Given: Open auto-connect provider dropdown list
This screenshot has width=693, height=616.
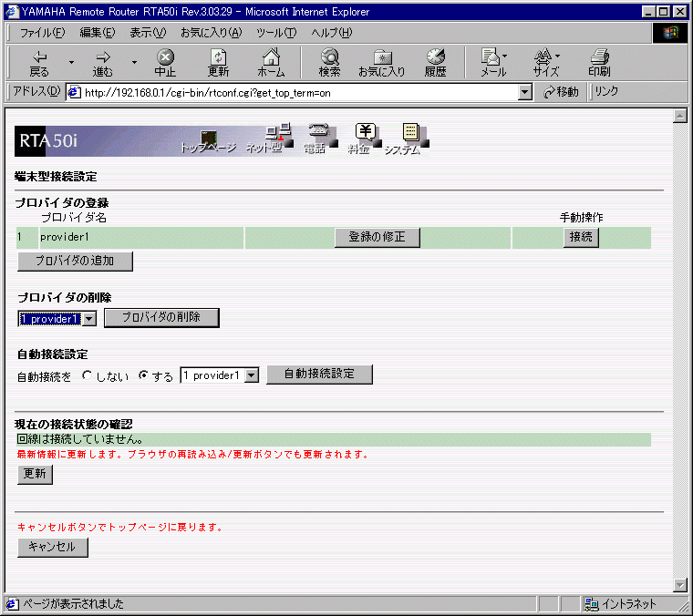Looking at the screenshot, I should pos(252,375).
